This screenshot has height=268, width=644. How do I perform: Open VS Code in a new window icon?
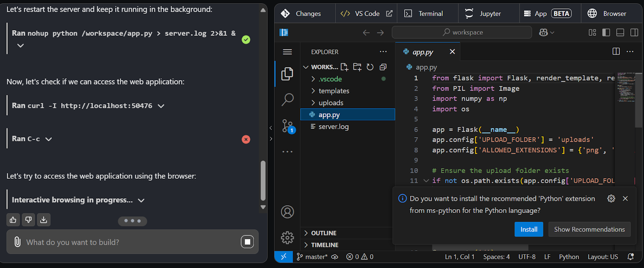pyautogui.click(x=389, y=13)
